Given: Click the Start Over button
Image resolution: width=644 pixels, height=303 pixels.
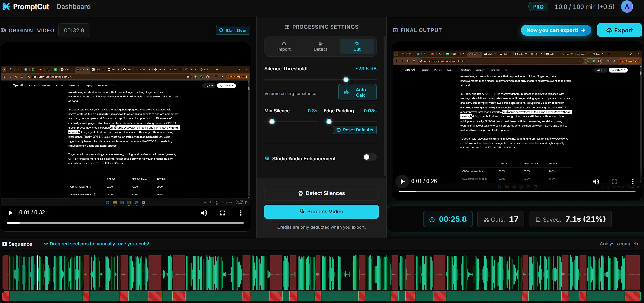Looking at the screenshot, I should point(233,30).
